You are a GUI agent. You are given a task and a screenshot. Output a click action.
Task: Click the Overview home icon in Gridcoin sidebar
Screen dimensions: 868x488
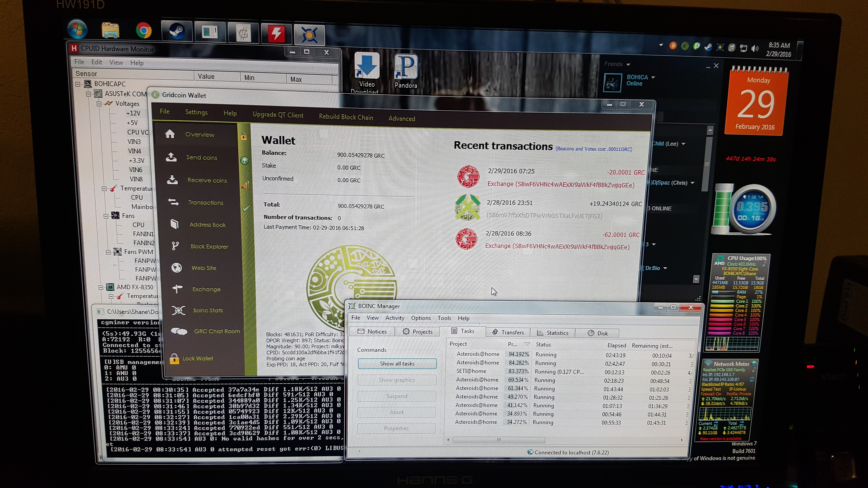tap(170, 134)
